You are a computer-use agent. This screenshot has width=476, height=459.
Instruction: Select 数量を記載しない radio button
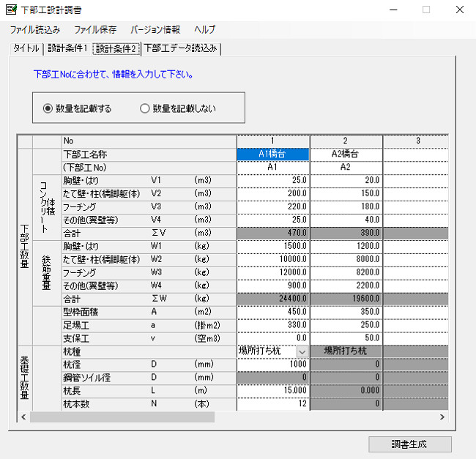178,108
